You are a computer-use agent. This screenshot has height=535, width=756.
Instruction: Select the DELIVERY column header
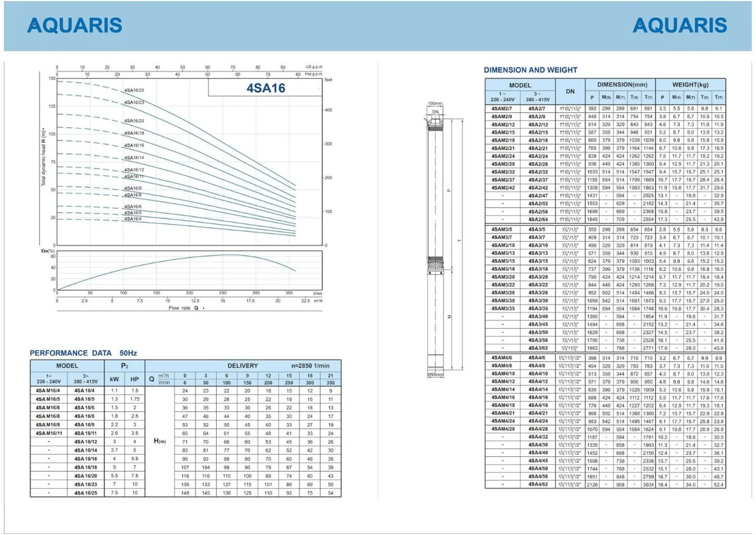point(243,365)
